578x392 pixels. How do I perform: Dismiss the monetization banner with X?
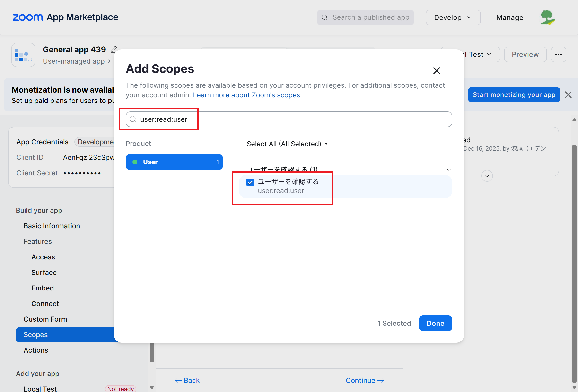[x=568, y=95]
